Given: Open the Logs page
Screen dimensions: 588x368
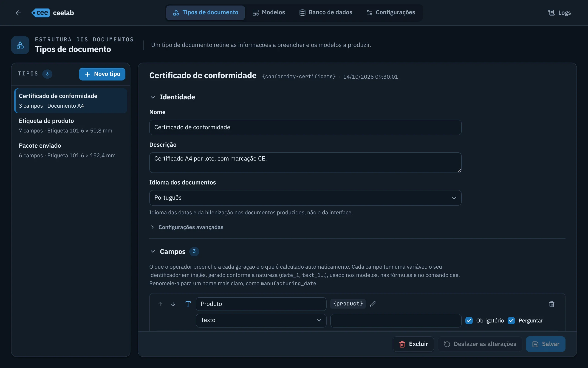Looking at the screenshot, I should [x=559, y=13].
